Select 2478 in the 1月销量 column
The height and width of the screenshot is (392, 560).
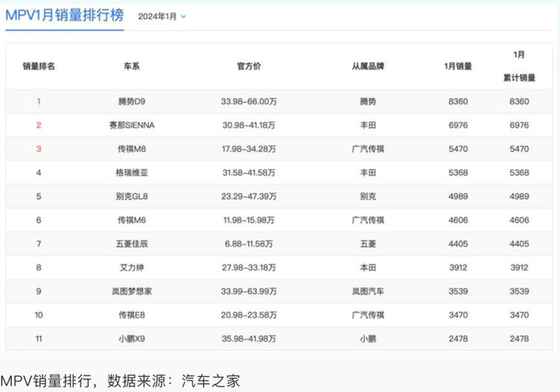(458, 339)
